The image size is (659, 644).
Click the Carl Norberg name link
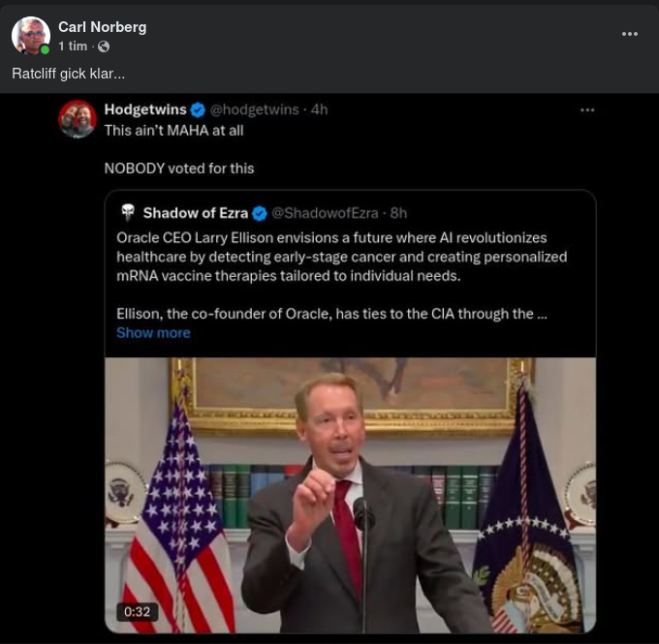click(102, 26)
